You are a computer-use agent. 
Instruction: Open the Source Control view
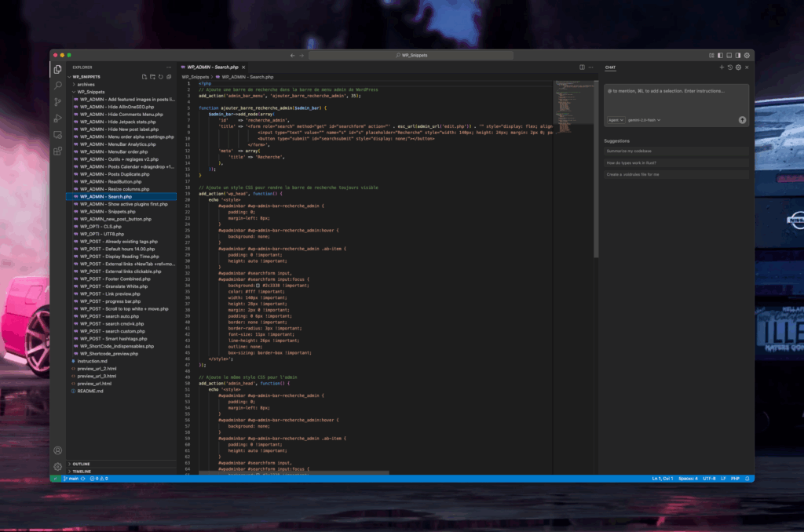57,102
